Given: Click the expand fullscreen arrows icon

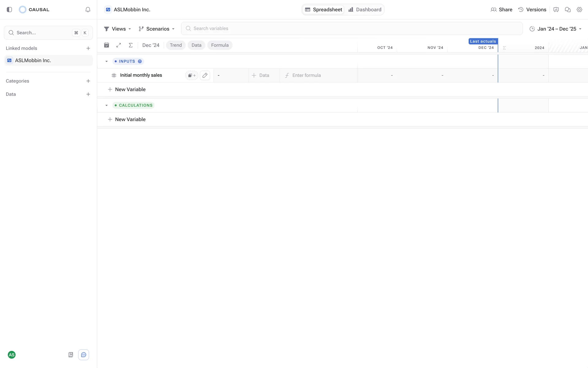Looking at the screenshot, I should 119,45.
